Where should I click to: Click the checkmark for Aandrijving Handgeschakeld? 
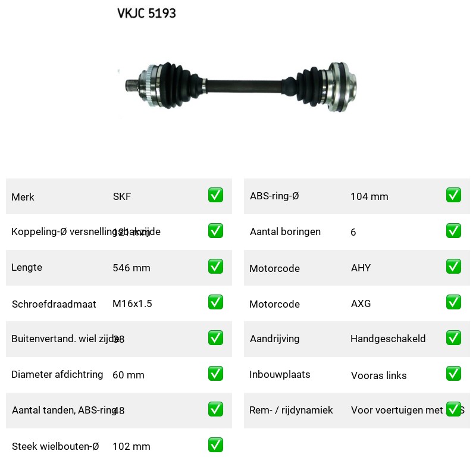453,338
